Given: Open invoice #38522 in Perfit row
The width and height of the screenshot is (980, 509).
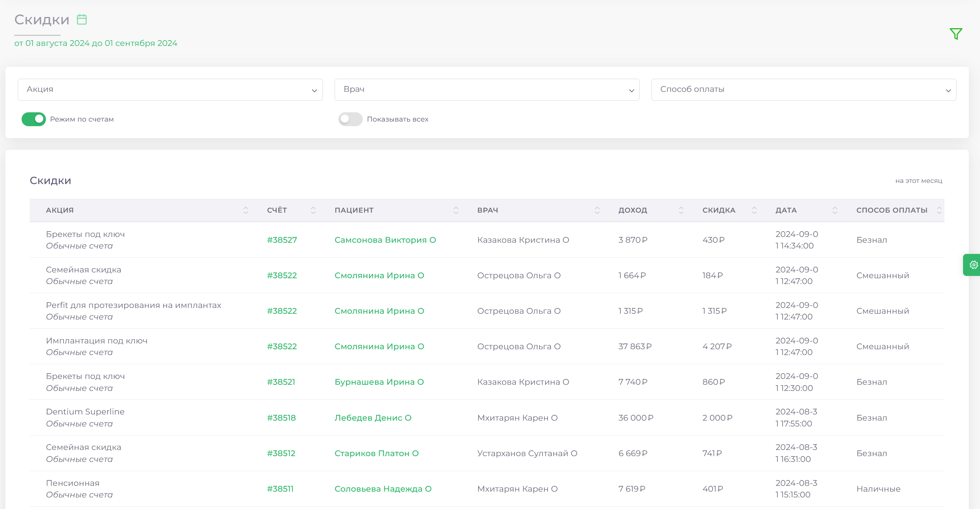Looking at the screenshot, I should click(x=282, y=311).
